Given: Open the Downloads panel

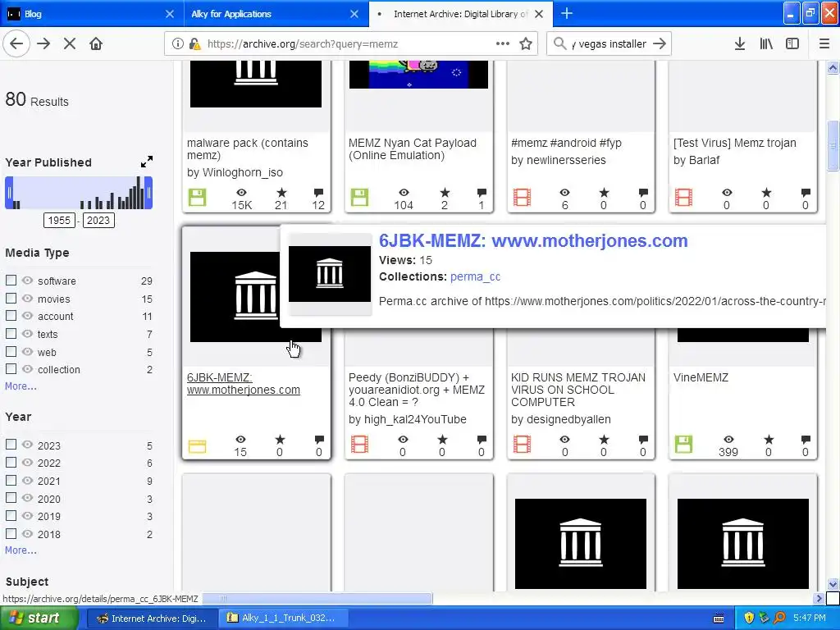Looking at the screenshot, I should coord(740,44).
